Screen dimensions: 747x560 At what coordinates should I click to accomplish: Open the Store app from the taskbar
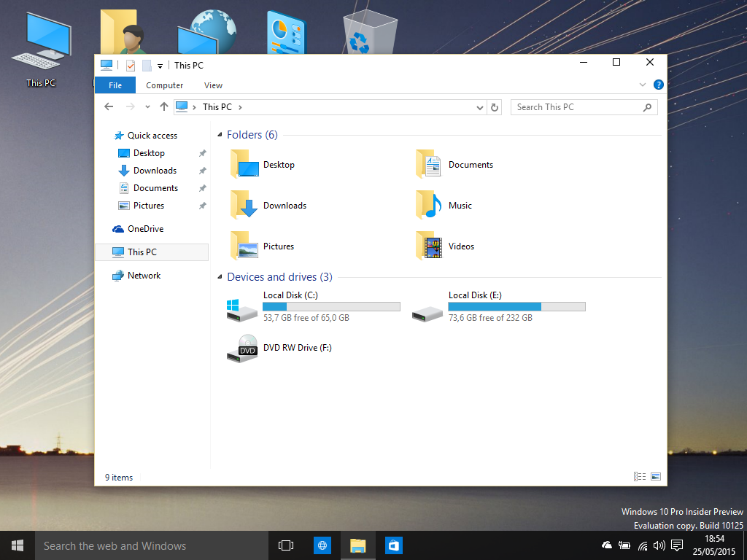point(393,545)
